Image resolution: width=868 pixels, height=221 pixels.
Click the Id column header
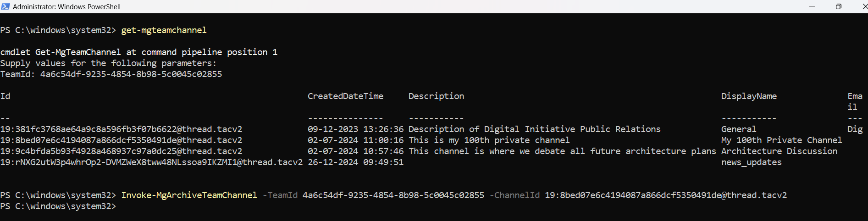pyautogui.click(x=6, y=96)
